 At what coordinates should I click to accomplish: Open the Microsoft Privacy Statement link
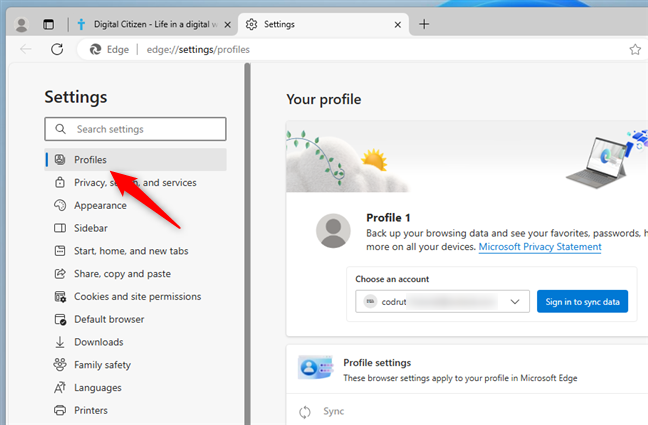pyautogui.click(x=540, y=247)
